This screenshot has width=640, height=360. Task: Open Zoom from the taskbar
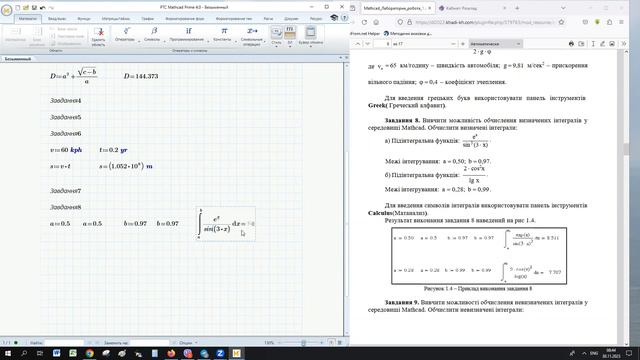point(220,353)
